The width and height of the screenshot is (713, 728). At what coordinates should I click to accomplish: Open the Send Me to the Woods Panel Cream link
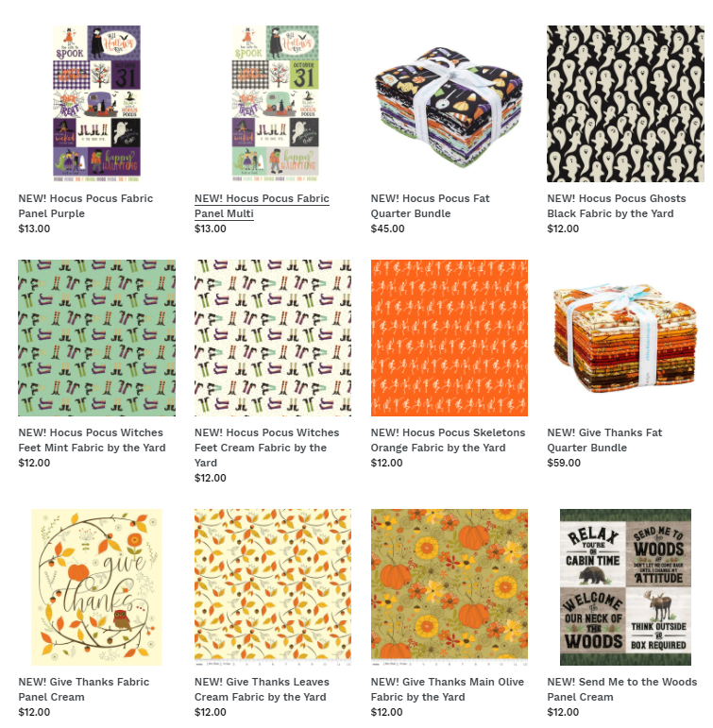622,689
